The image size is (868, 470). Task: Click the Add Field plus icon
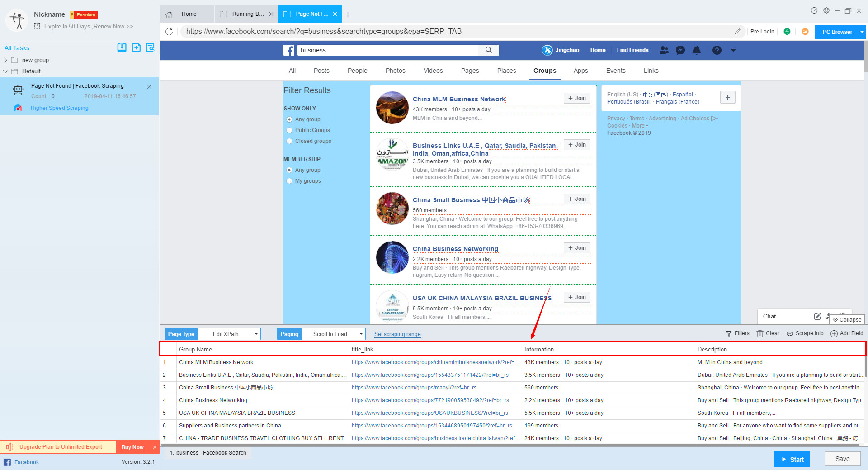[x=834, y=334]
